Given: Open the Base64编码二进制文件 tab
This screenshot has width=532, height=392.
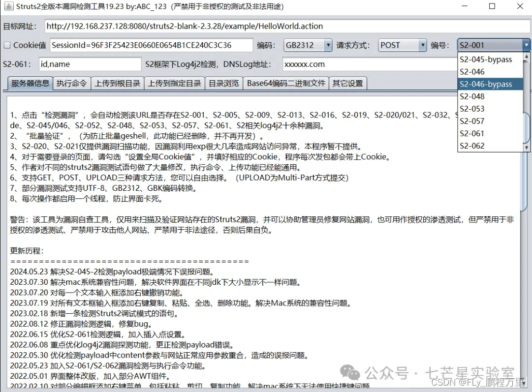Looking at the screenshot, I should (x=286, y=84).
